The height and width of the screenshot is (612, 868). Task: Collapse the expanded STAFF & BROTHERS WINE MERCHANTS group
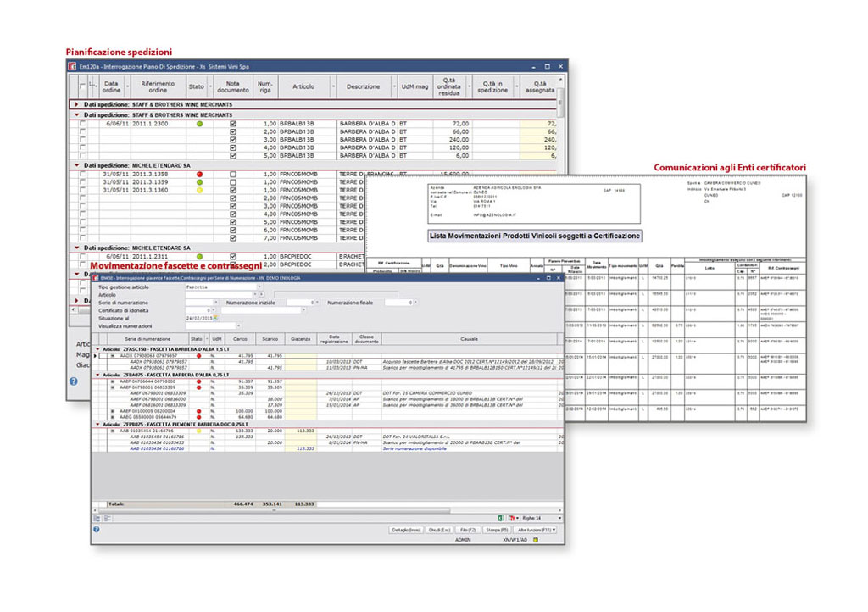click(77, 114)
